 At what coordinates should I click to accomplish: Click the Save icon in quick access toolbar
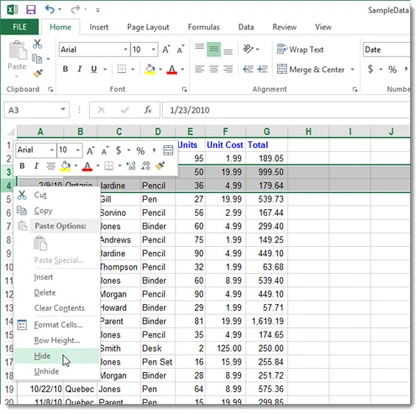(31, 10)
